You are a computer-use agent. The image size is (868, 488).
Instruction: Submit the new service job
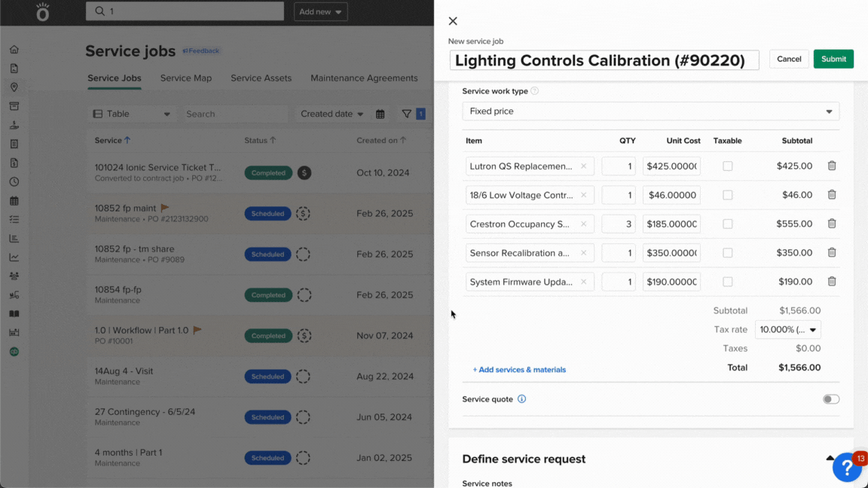click(x=833, y=59)
